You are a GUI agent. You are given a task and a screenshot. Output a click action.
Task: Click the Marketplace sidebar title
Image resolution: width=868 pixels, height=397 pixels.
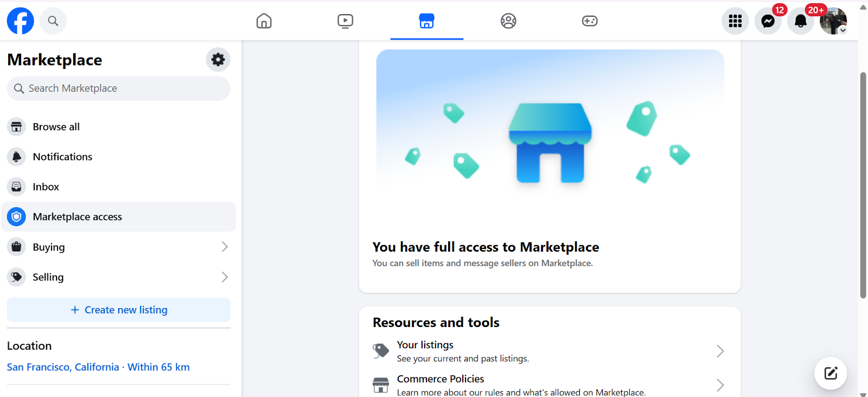55,60
